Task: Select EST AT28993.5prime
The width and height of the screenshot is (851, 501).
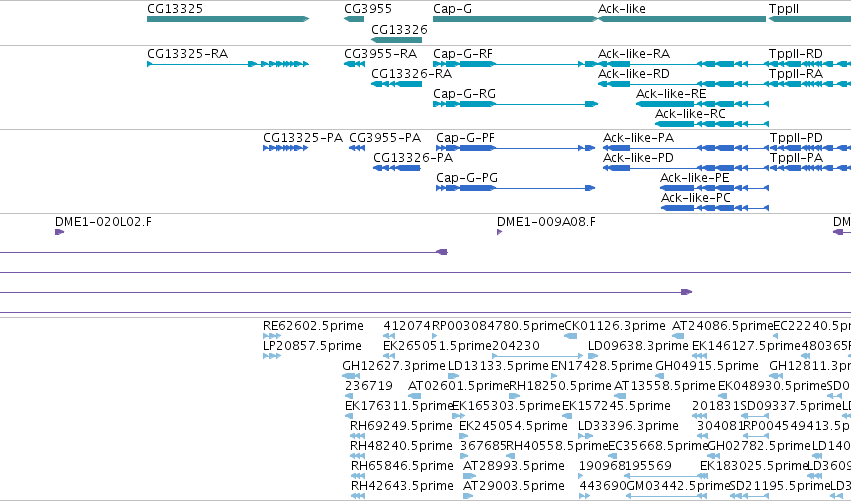Action: (x=469, y=477)
